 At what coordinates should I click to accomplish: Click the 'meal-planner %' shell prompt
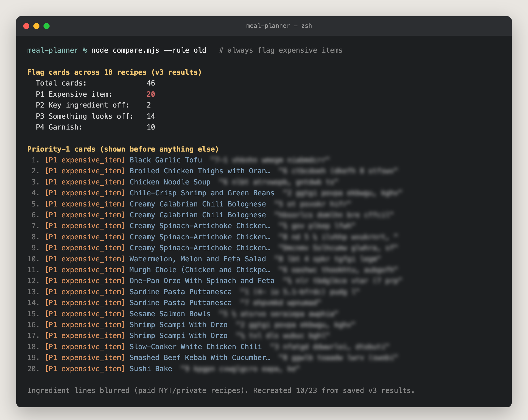pyautogui.click(x=57, y=50)
